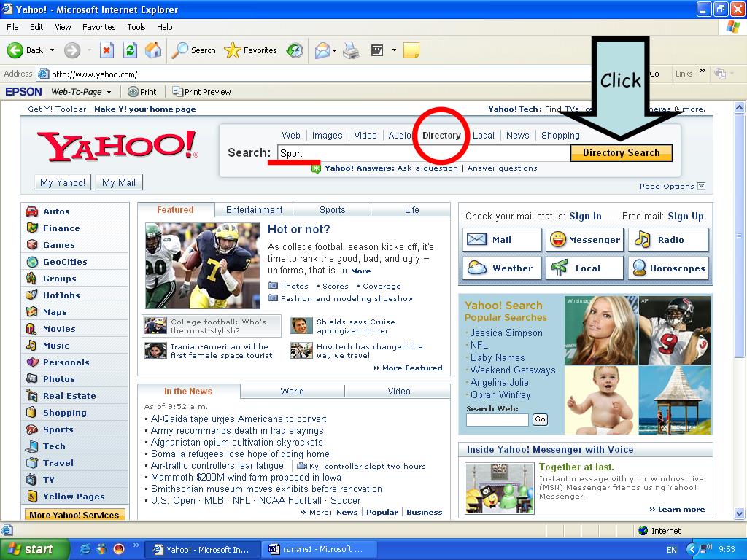Click the Go button under Search Web
747x560 pixels.
[x=540, y=419]
